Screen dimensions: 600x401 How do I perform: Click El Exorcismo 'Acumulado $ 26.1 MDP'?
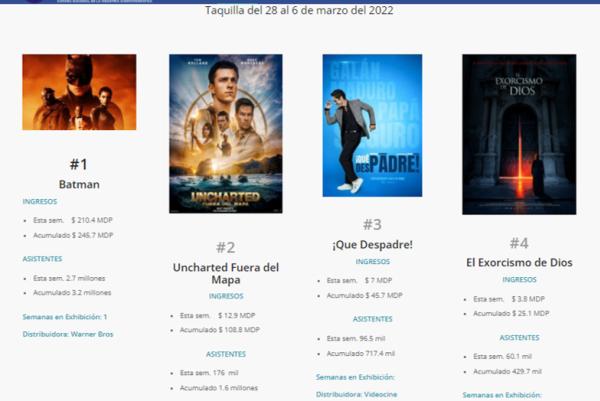tap(511, 313)
